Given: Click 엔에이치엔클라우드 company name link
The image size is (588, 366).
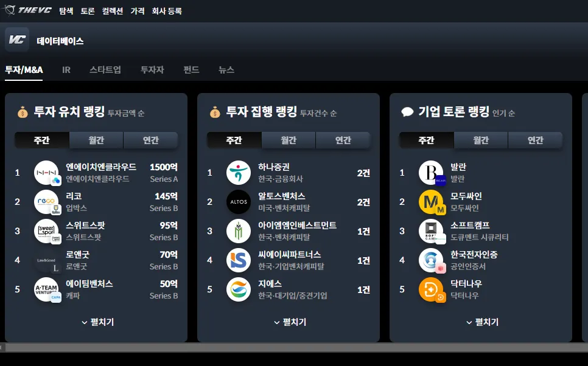Looking at the screenshot, I should pos(101,167).
